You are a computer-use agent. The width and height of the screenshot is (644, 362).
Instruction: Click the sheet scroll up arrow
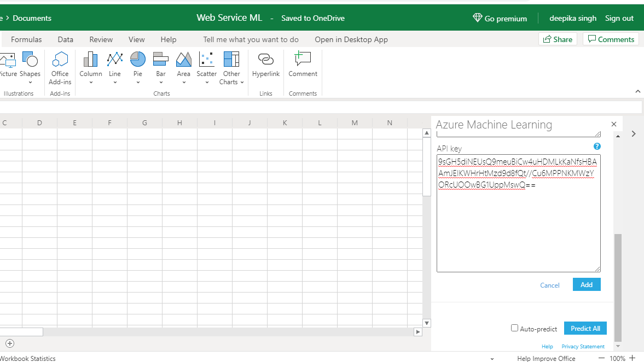pos(427,133)
